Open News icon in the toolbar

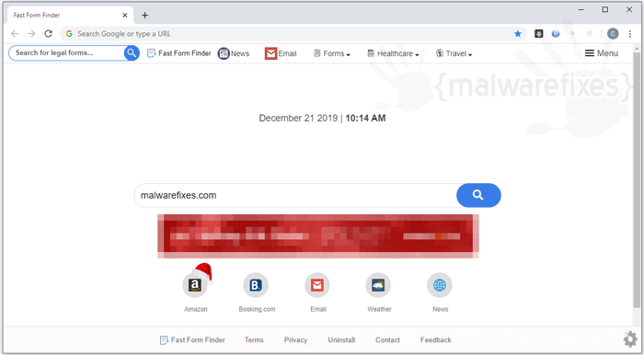[x=224, y=53]
